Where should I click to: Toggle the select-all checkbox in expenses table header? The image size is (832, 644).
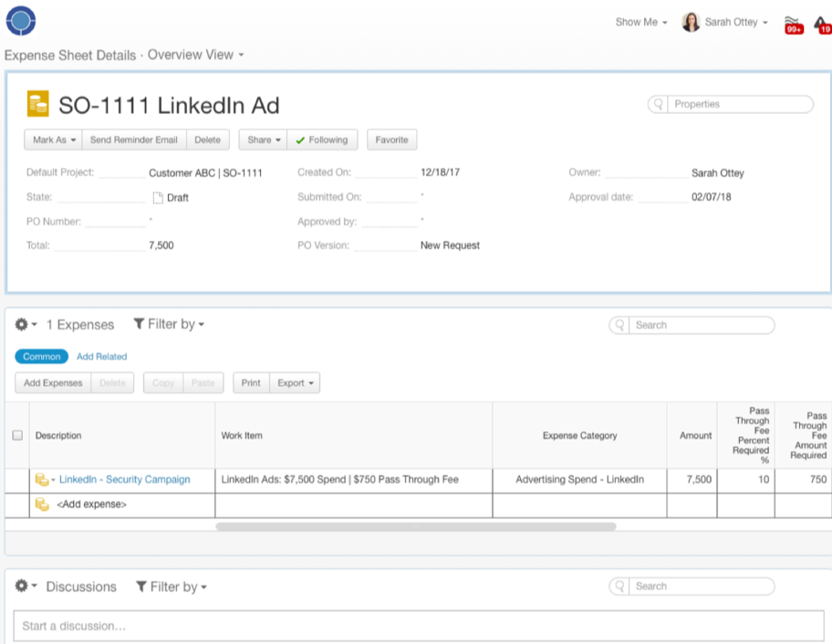[x=17, y=435]
